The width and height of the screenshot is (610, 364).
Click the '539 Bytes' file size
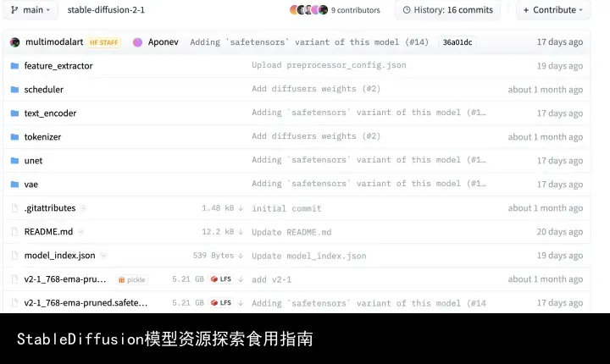(213, 256)
